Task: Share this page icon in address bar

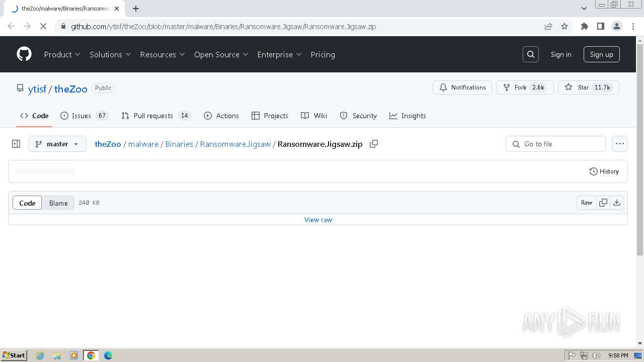Action: click(x=548, y=26)
